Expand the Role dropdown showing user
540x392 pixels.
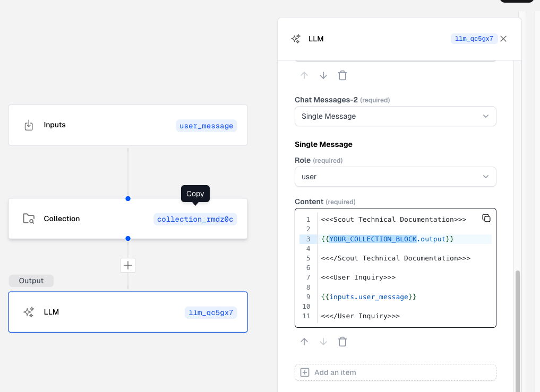395,177
